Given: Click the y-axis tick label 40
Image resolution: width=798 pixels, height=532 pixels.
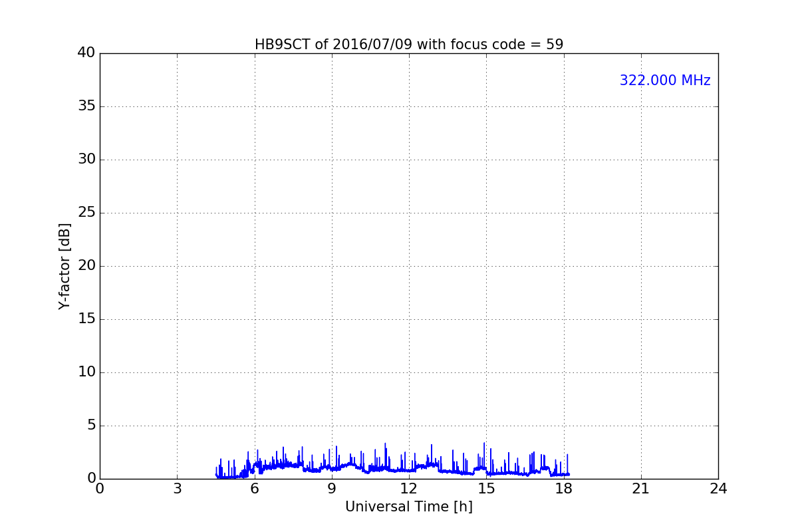Looking at the screenshot, I should (x=86, y=53).
